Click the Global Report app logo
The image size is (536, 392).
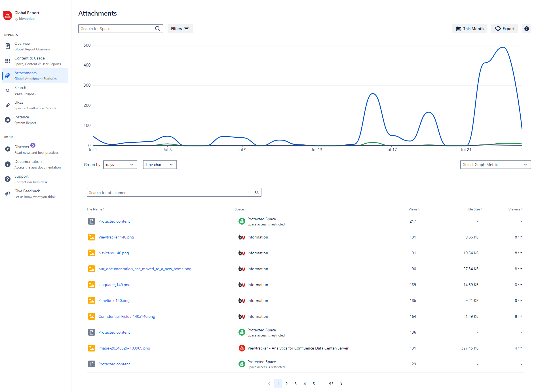7,16
